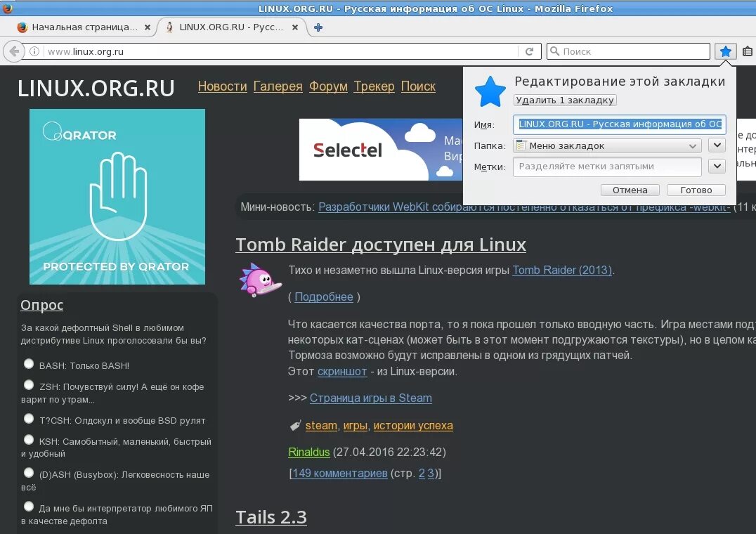Click the large blue star in bookmark panel
756x534 pixels.
490,91
